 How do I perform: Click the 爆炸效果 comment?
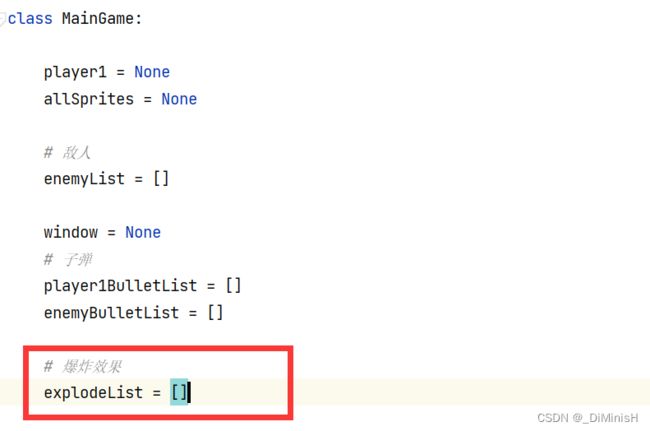pyautogui.click(x=83, y=366)
